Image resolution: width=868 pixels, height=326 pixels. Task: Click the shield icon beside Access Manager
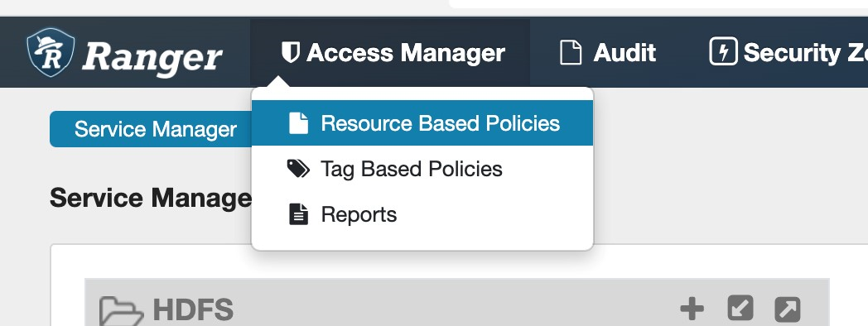(x=291, y=53)
